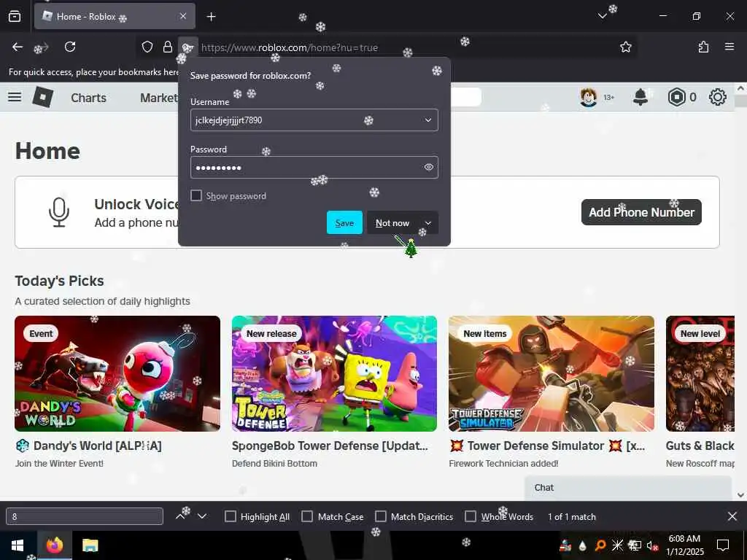This screenshot has width=747, height=560.
Task: Choose Not now for saving password
Action: 392,222
